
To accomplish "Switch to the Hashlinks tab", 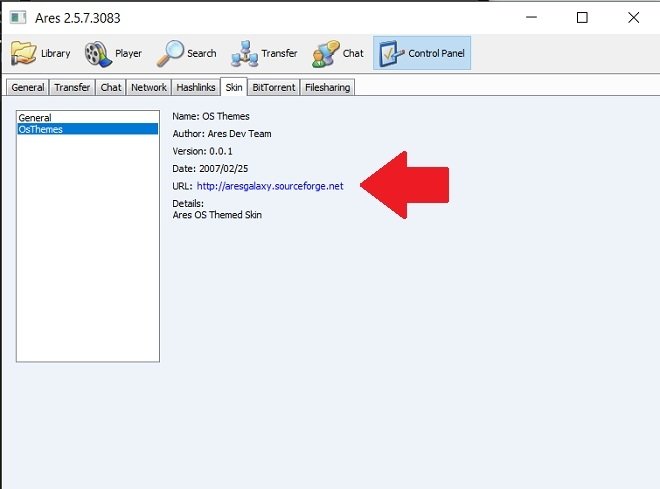I will click(196, 87).
